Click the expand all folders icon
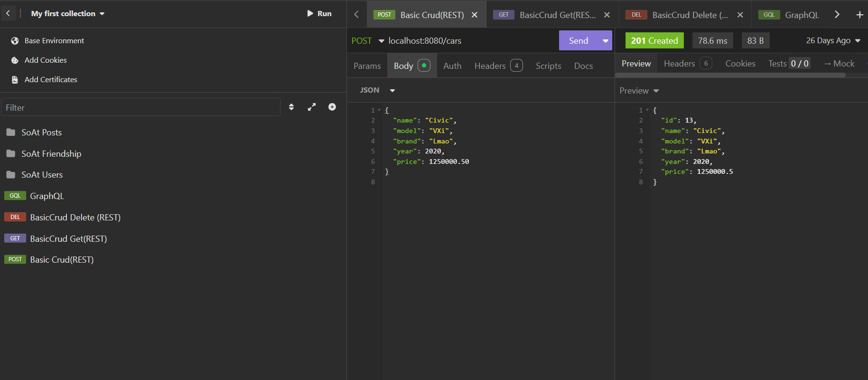Viewport: 868px width, 380px height. (x=312, y=107)
